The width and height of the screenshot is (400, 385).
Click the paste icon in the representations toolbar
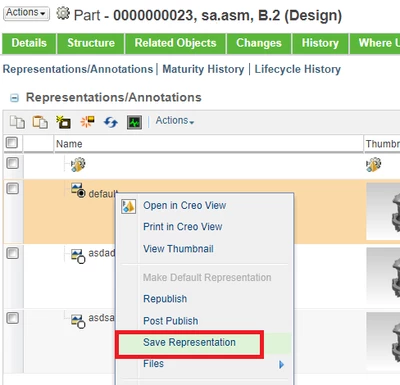40,122
